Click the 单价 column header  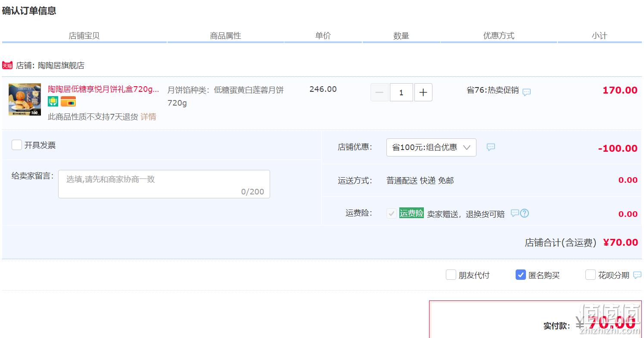pyautogui.click(x=323, y=36)
